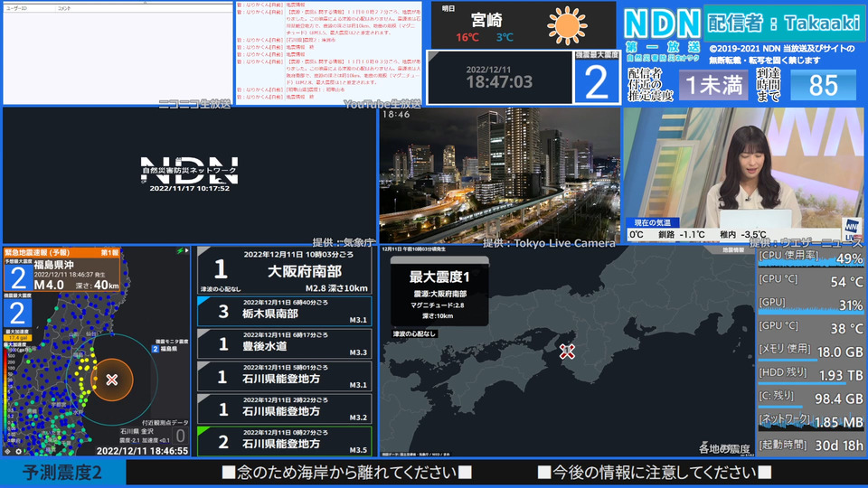Click the 念のため海岸から離れてください ticker message

tap(346, 473)
